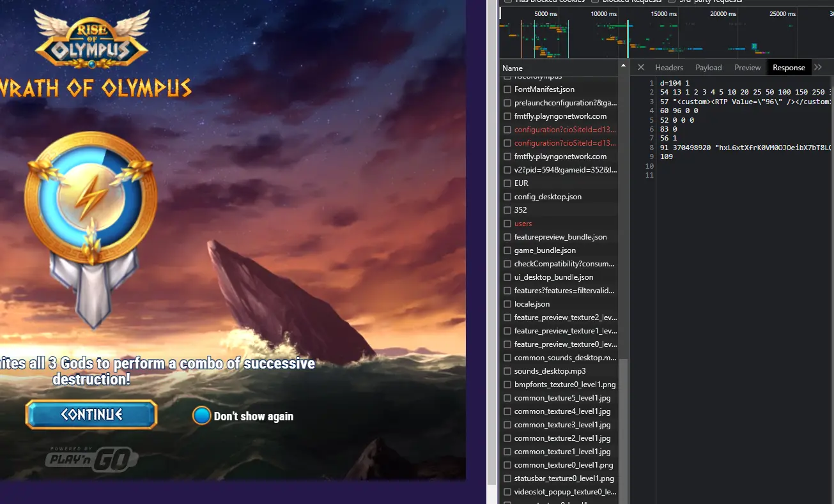Click the RTP Value custom response line
The width and height of the screenshot is (834, 504).
coord(746,102)
